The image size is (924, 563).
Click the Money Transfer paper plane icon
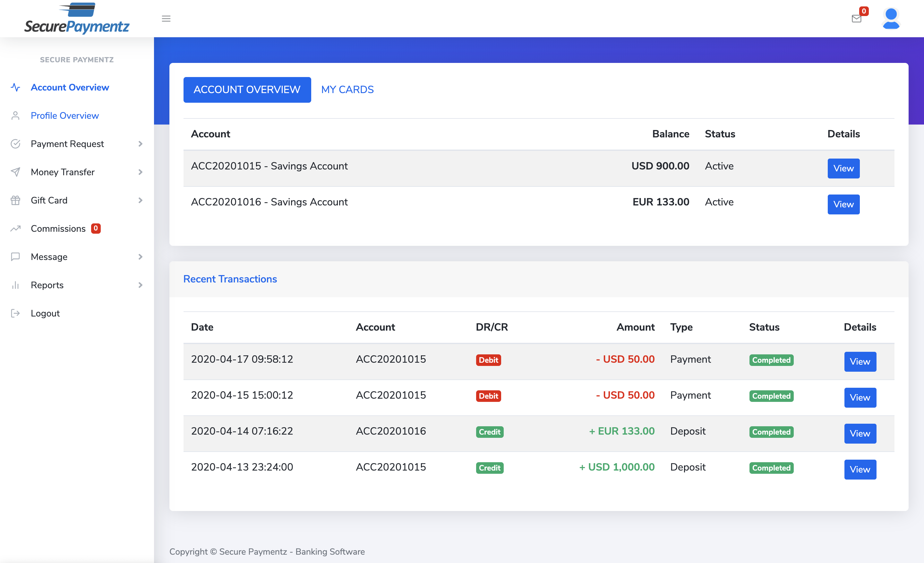point(15,172)
